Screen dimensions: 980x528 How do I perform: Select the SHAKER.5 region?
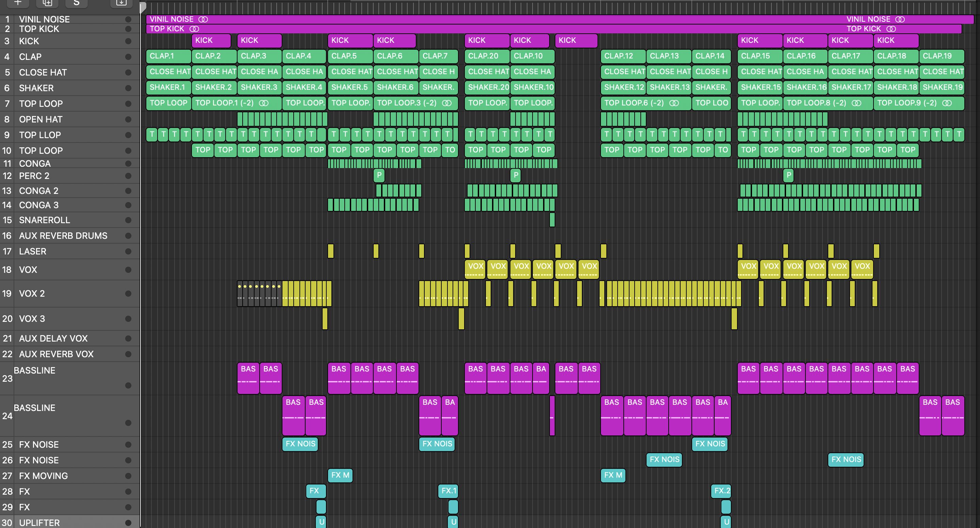[350, 87]
